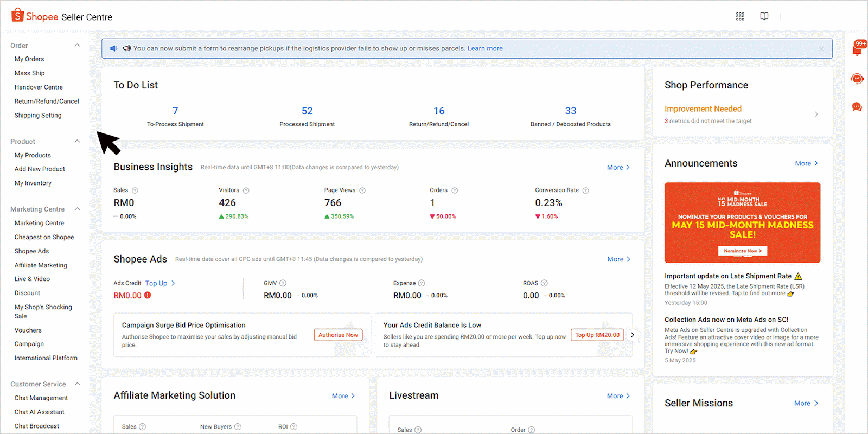Click the help icon next to ROAS
868x434 pixels.
click(x=544, y=283)
